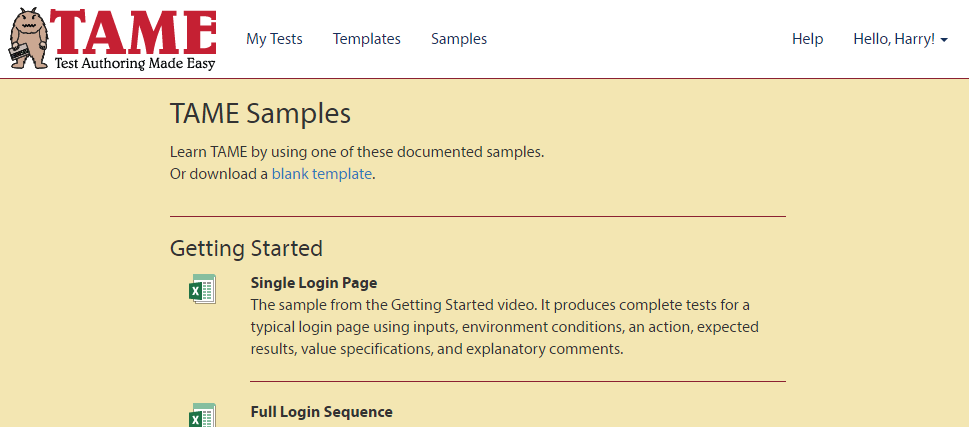Screen dimensions: 969x427
Task: Open the My Tests nav item
Action: (x=274, y=39)
